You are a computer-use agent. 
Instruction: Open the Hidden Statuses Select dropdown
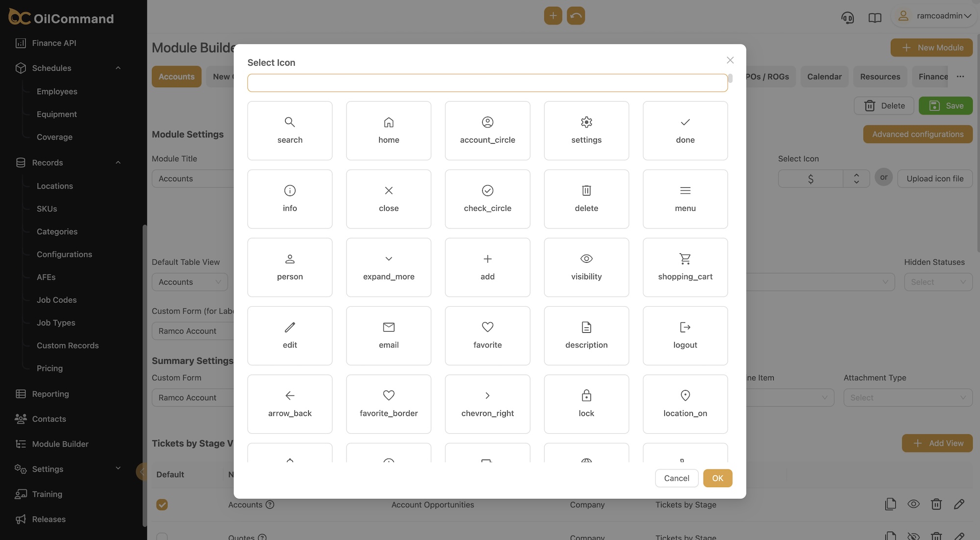[938, 282]
